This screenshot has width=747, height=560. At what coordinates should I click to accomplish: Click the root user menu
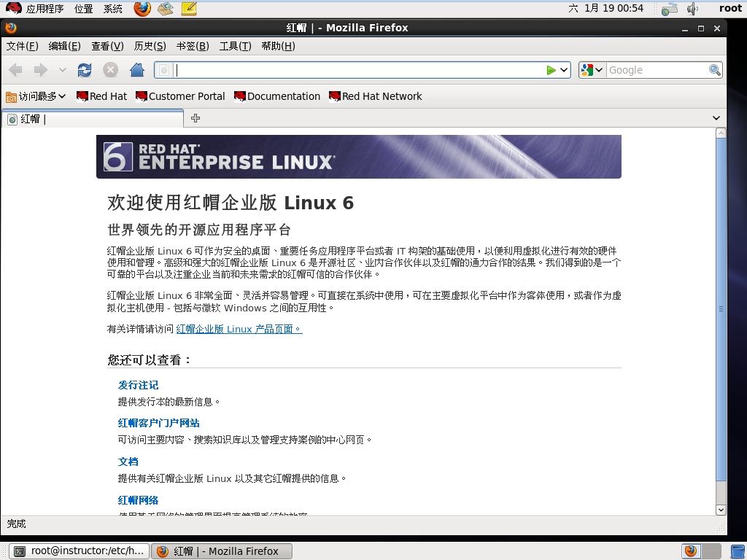730,8
